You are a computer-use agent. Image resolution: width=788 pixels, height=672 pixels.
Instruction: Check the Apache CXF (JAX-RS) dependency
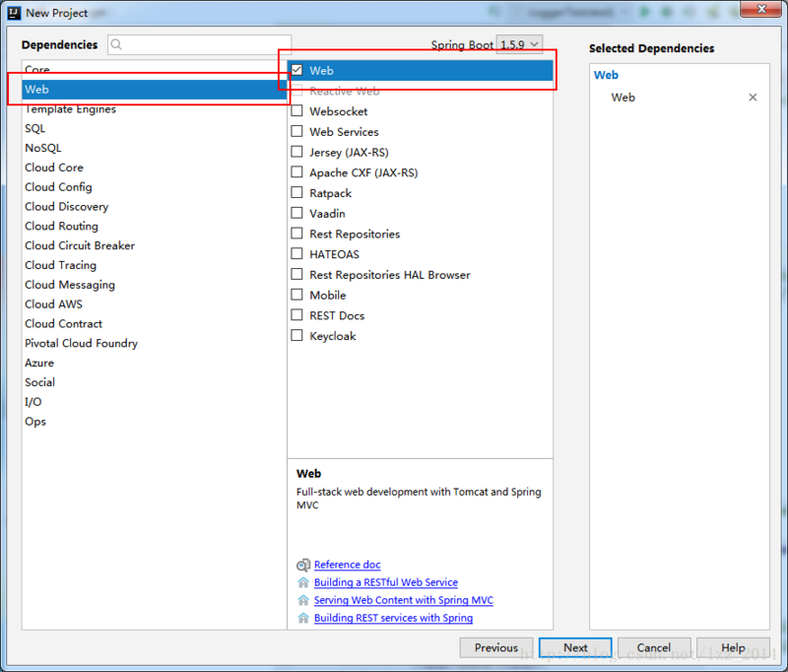click(297, 172)
